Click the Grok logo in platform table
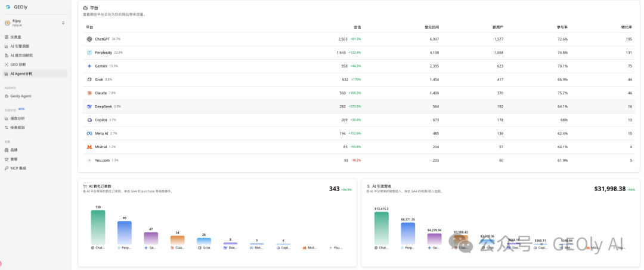Image resolution: width=644 pixels, height=270 pixels. (x=89, y=79)
